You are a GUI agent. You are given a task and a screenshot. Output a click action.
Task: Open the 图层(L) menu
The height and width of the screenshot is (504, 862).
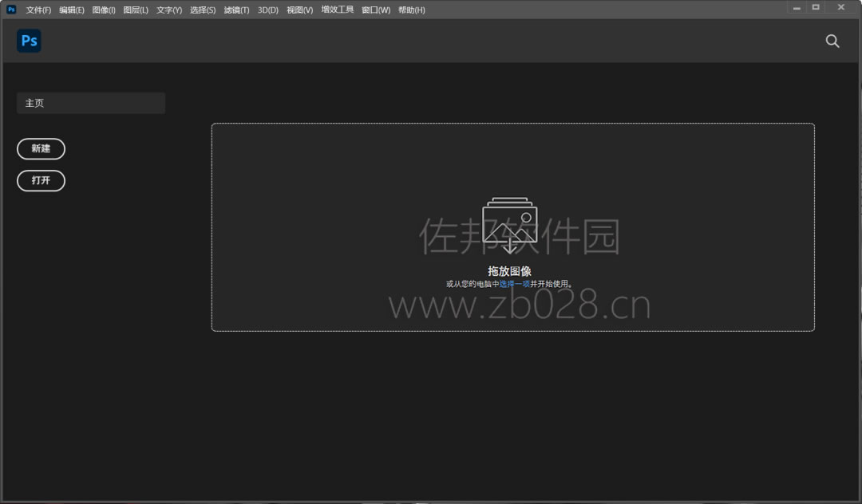coord(136,10)
